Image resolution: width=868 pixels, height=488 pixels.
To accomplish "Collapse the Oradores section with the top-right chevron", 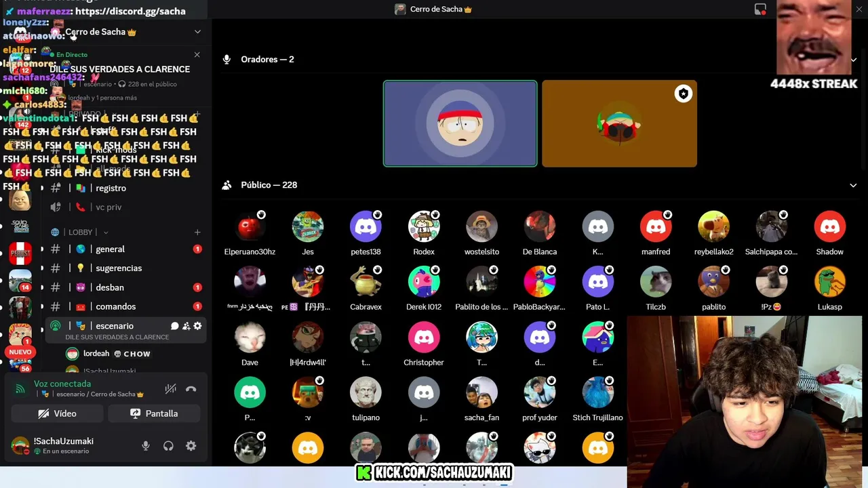I will pos(853,60).
